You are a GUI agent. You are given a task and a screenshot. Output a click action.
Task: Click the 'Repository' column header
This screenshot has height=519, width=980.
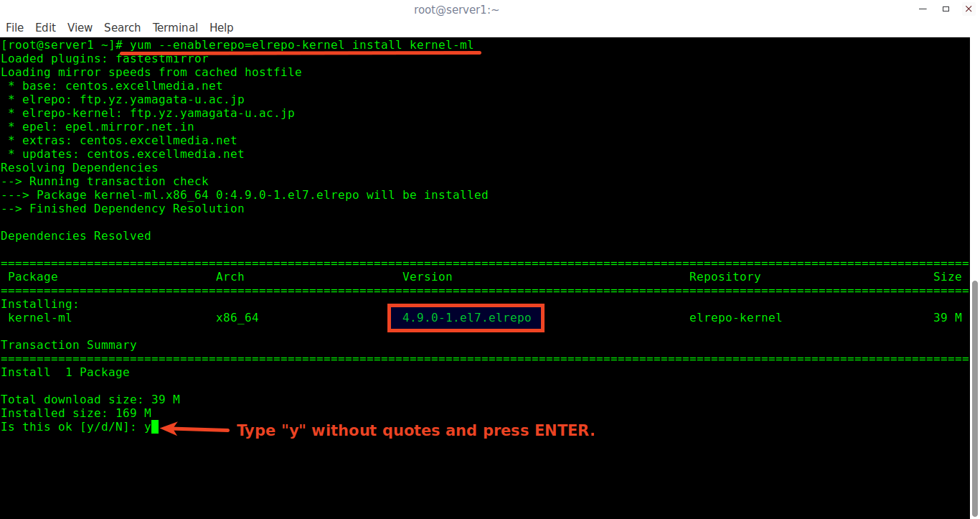(x=725, y=277)
